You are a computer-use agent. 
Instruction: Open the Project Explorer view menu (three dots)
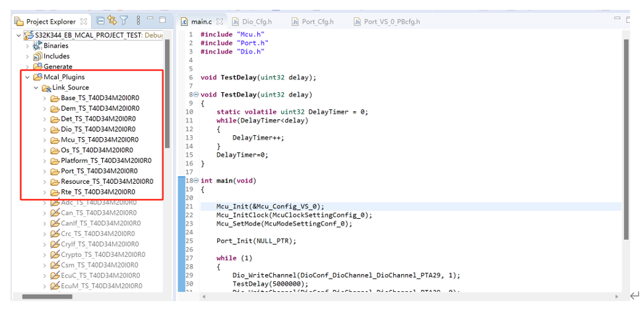[x=139, y=20]
